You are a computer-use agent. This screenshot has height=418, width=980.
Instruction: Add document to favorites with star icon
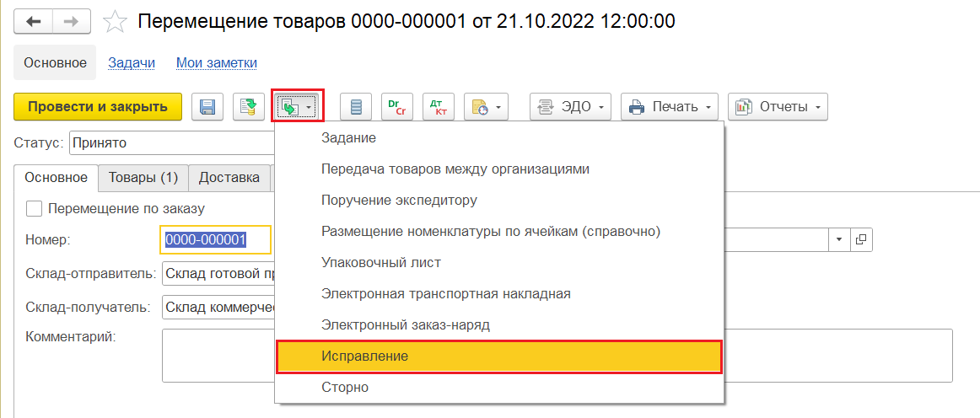115,22
